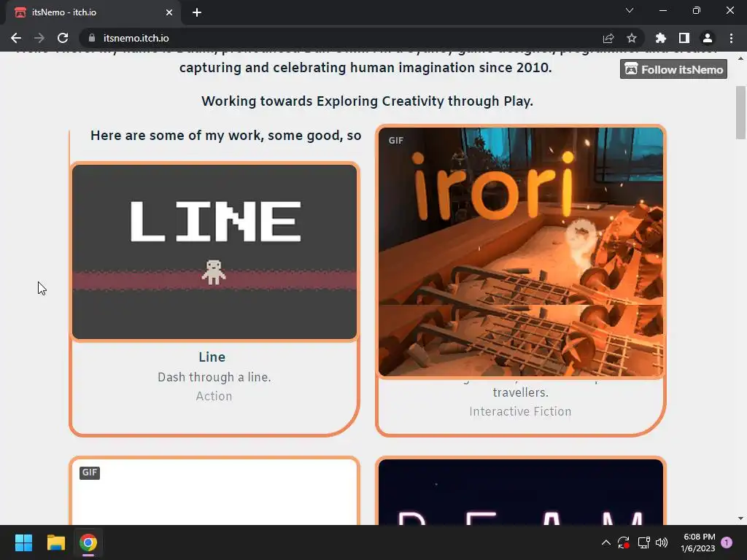Show hidden system tray icons

606,542
